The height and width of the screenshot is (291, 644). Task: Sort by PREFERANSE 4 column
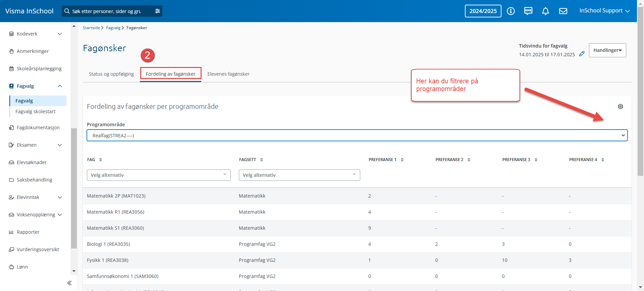[603, 160]
